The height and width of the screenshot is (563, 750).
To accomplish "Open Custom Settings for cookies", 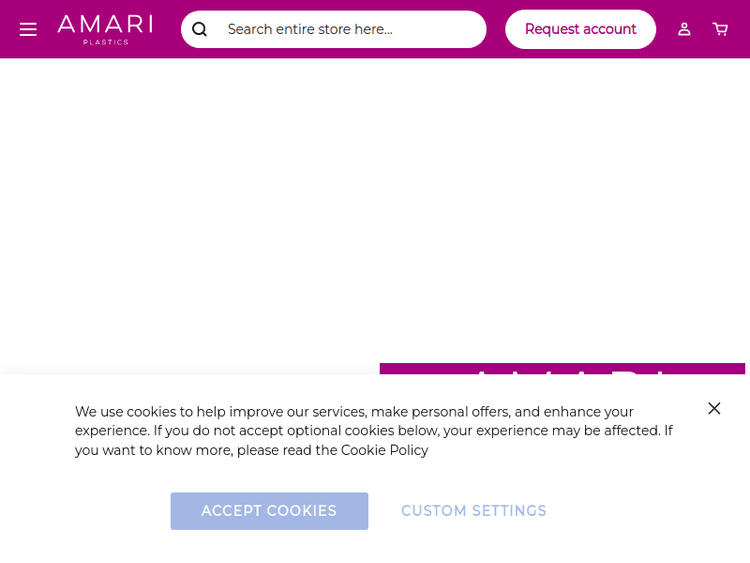I will pyautogui.click(x=474, y=511).
